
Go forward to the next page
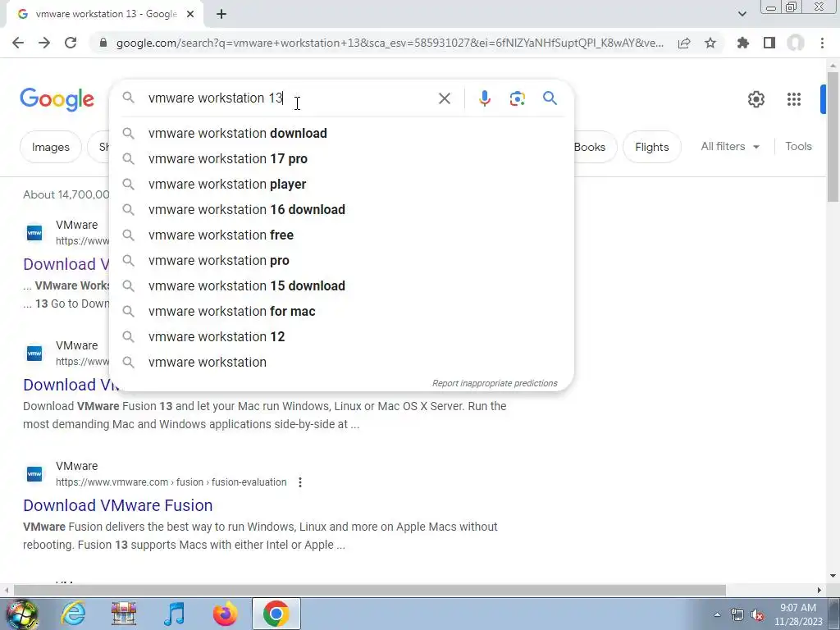(44, 43)
